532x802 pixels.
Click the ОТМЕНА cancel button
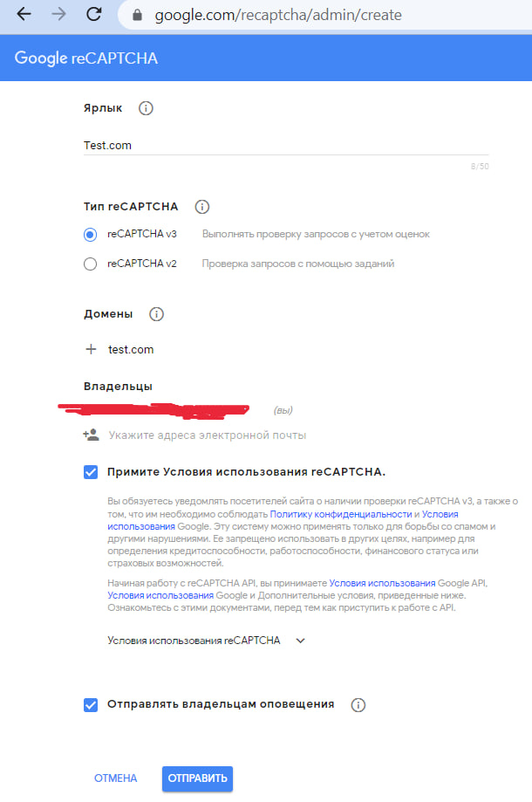click(x=115, y=778)
